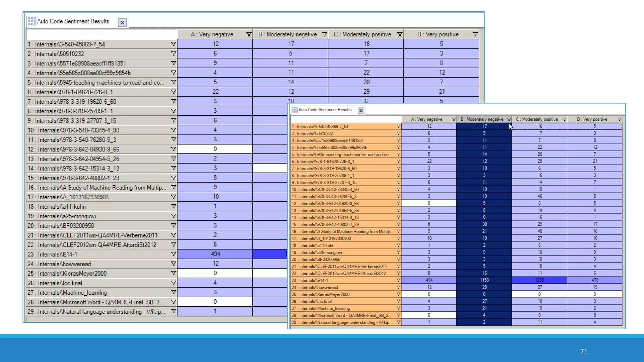The width and height of the screenshot is (644, 362).
Task: Open filter for row 23 Internals\\E14-1 in left window
Action: coord(173,254)
